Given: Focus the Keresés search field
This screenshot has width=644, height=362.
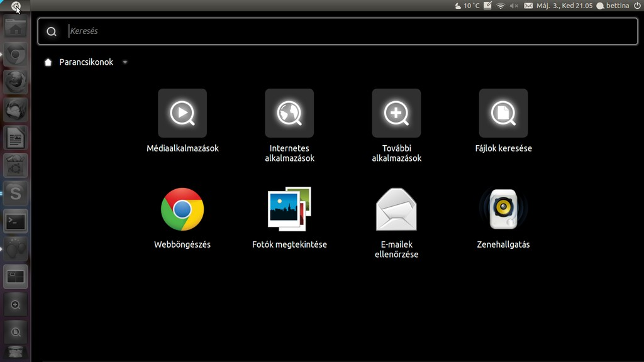Looking at the screenshot, I should pyautogui.click(x=338, y=31).
